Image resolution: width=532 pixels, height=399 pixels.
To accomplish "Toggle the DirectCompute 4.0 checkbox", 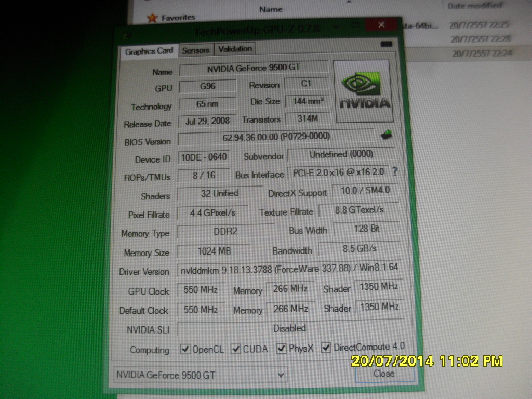I will tap(326, 348).
